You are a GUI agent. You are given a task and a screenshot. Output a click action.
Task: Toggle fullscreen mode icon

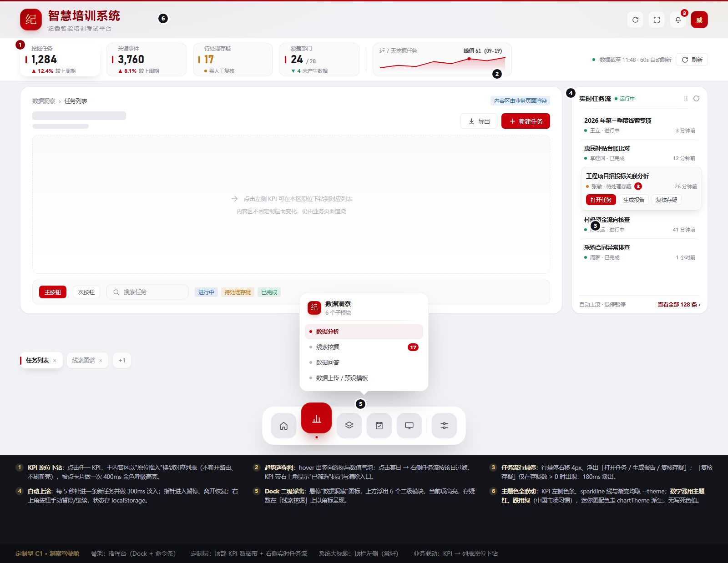(657, 20)
